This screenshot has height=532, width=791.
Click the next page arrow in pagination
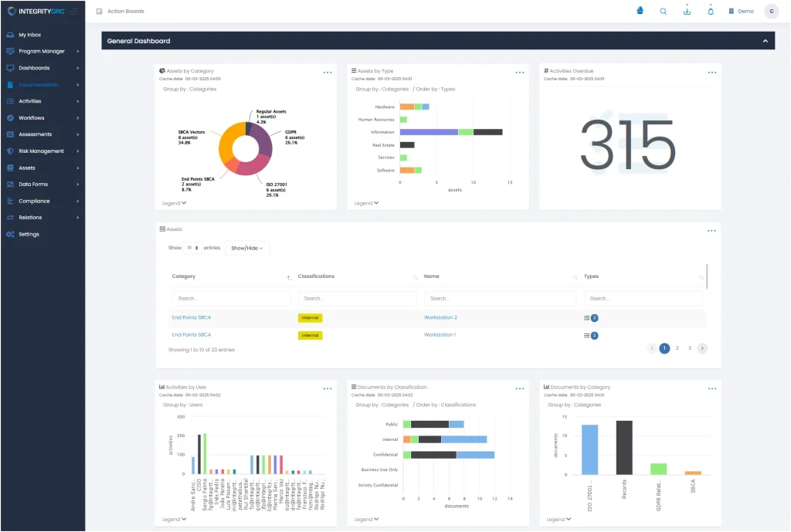pos(701,348)
